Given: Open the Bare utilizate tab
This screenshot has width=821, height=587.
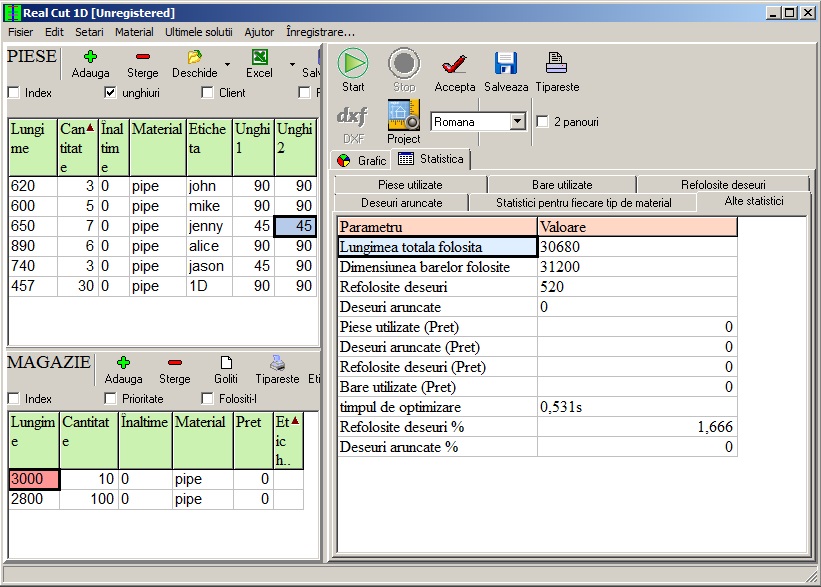Looking at the screenshot, I should (561, 185).
